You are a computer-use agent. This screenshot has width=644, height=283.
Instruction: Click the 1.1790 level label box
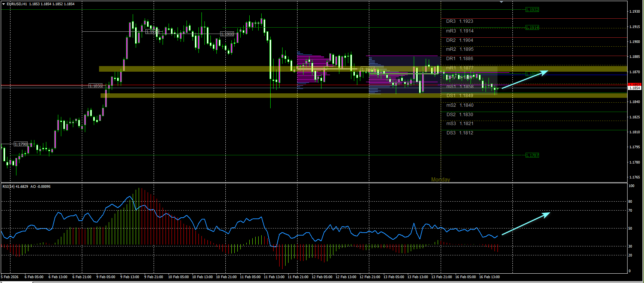(21, 144)
